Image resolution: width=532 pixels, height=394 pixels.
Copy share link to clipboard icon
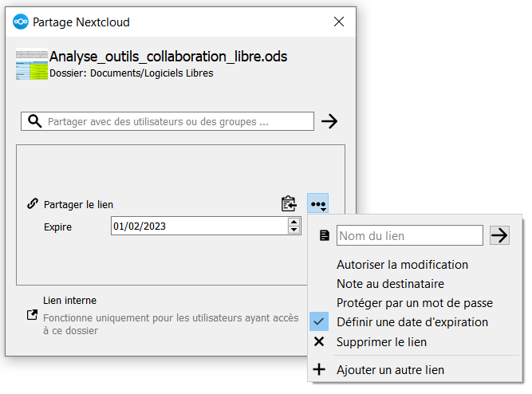[289, 204]
